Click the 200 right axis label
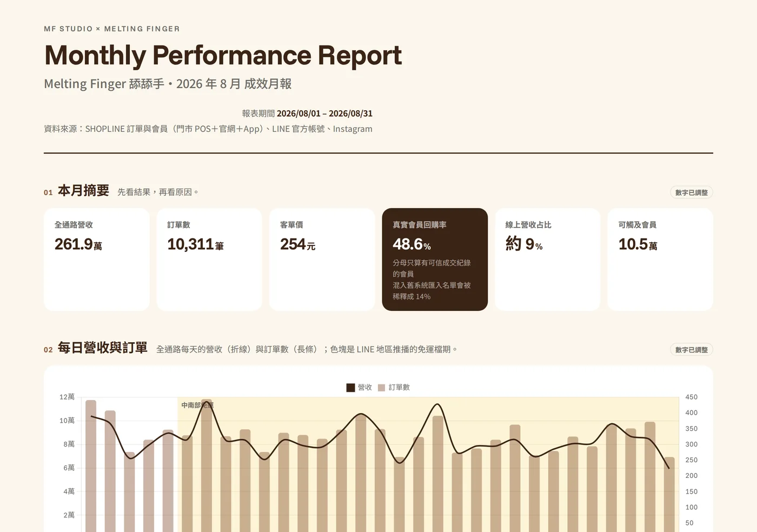The image size is (757, 532). (x=691, y=476)
